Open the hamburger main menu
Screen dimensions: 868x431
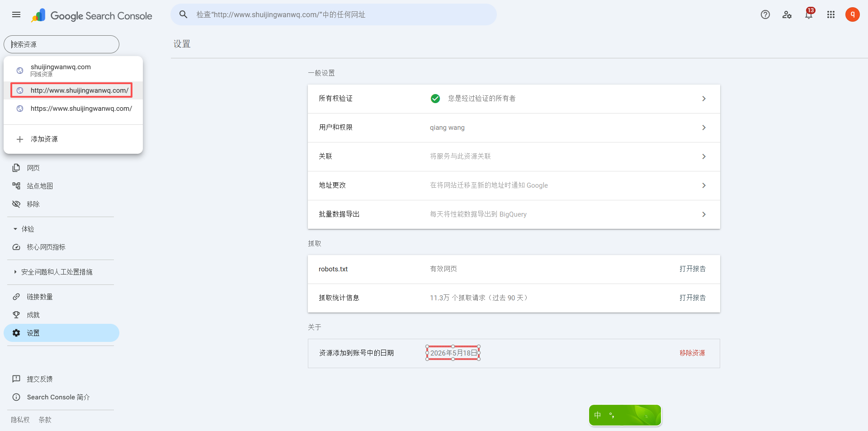tap(16, 14)
